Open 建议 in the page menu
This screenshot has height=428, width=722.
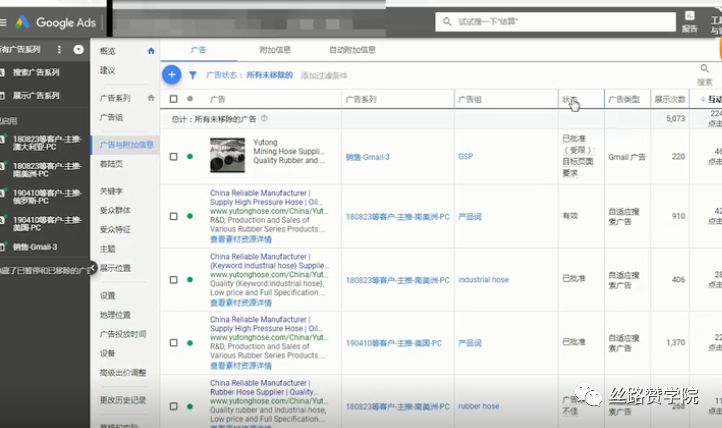[x=107, y=70]
